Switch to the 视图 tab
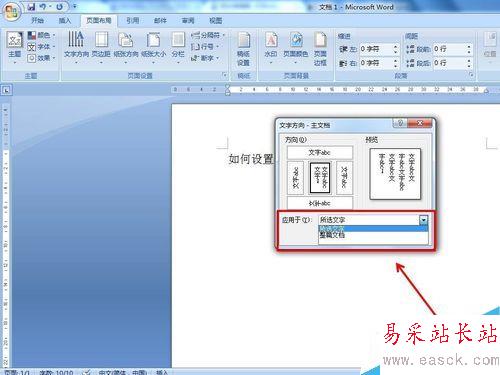 [x=216, y=21]
